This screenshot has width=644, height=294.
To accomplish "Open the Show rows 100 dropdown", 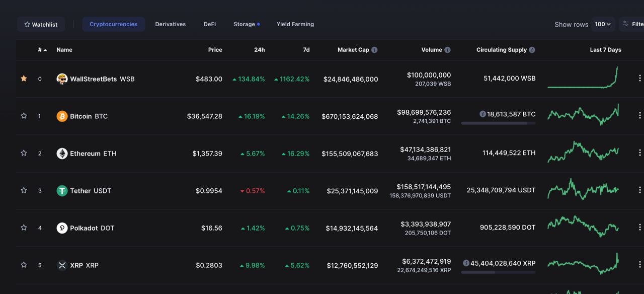I will (603, 24).
